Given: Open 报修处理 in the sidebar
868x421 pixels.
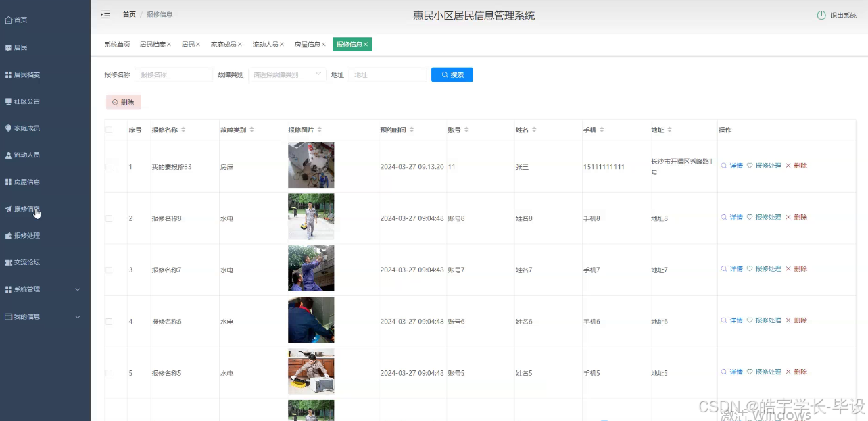Looking at the screenshot, I should point(22,236).
